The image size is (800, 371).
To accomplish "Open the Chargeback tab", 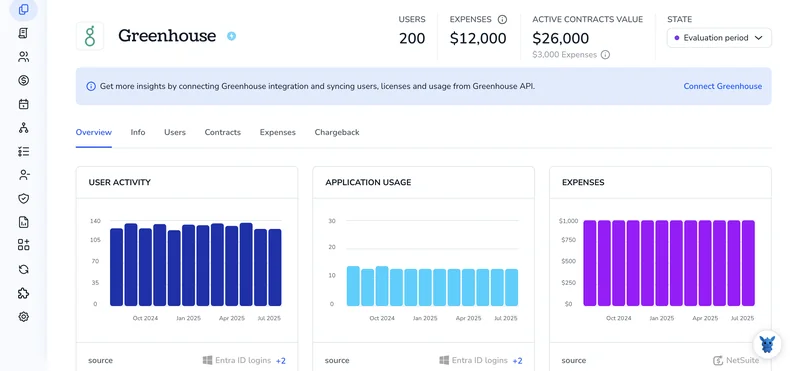I will [x=337, y=132].
